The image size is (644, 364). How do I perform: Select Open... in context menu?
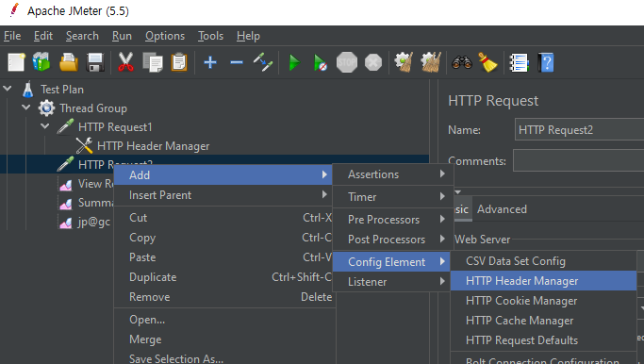(224, 320)
